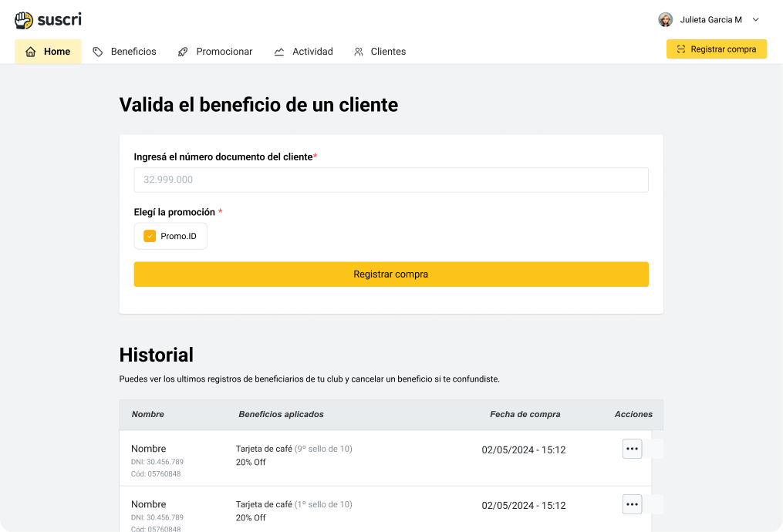Screen dimensions: 783x532
Task: Click the rocket icon beside Promocionar
Action: (183, 52)
